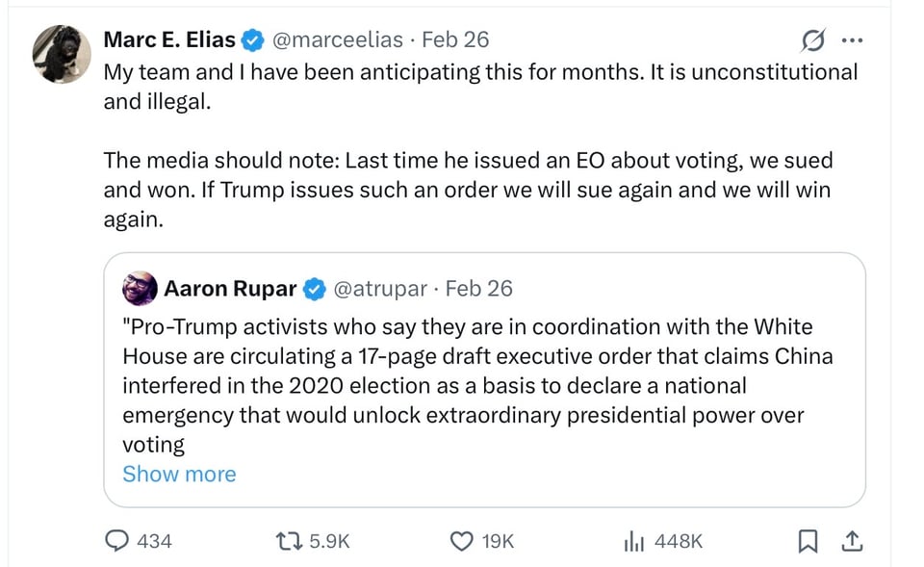The image size is (924, 567).
Task: Expand the quoted tweet with Show more
Action: click(x=179, y=474)
